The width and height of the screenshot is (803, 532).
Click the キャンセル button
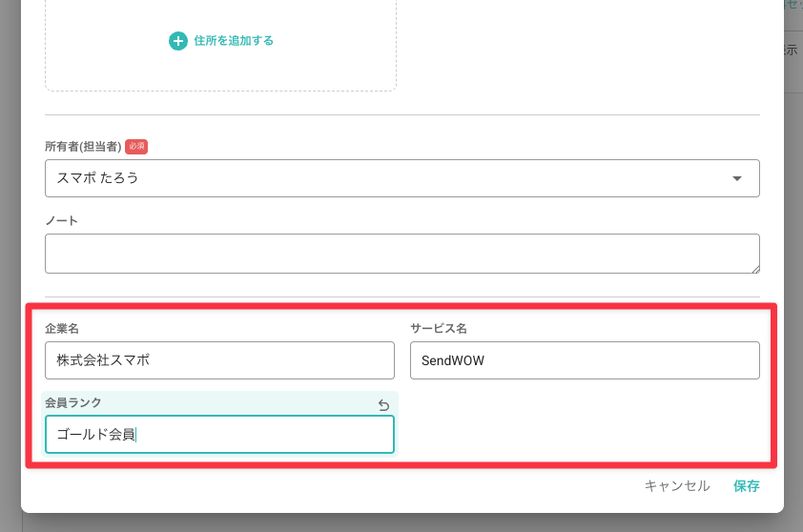click(x=677, y=486)
